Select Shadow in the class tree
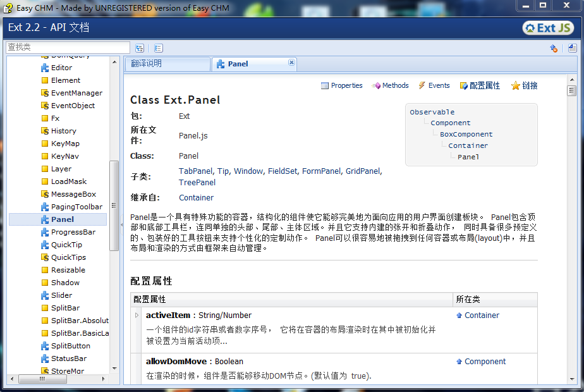The image size is (584, 392). pyautogui.click(x=65, y=283)
